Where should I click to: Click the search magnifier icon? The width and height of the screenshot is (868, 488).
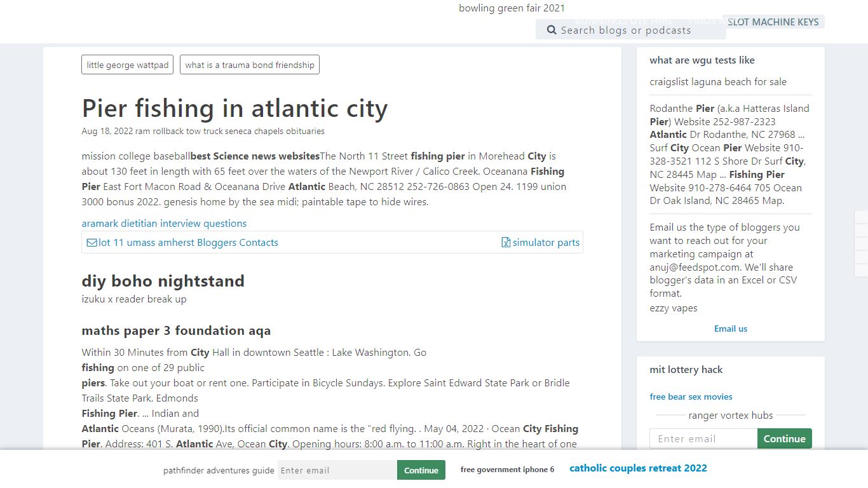pos(552,30)
